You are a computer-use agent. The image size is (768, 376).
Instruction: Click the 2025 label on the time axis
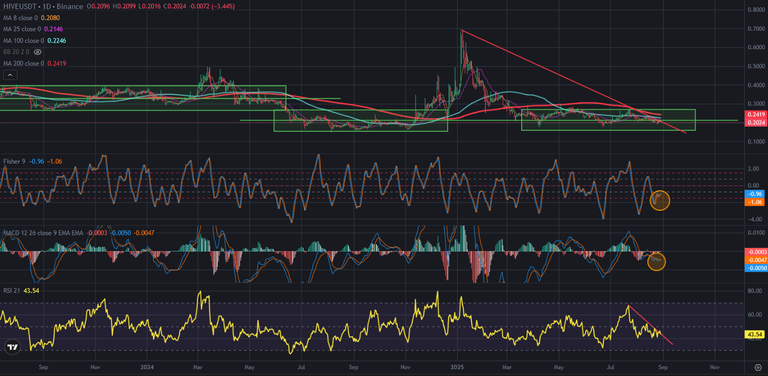457,366
